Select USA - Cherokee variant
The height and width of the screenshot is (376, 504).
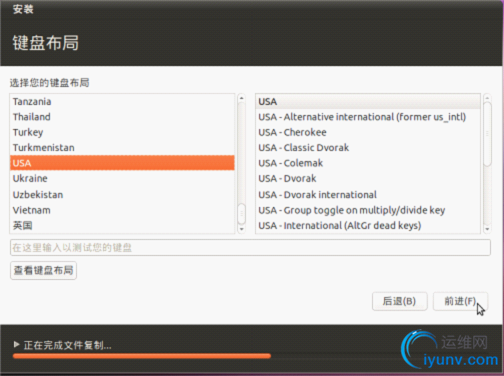368,132
